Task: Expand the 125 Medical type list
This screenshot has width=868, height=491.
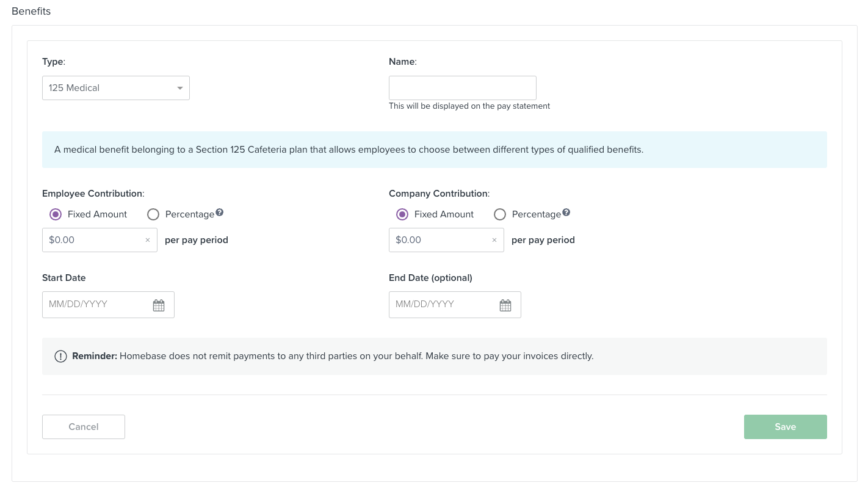Action: tap(115, 88)
